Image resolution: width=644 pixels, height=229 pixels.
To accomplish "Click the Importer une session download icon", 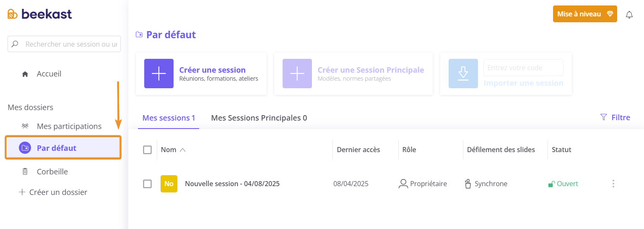I will click(x=463, y=74).
